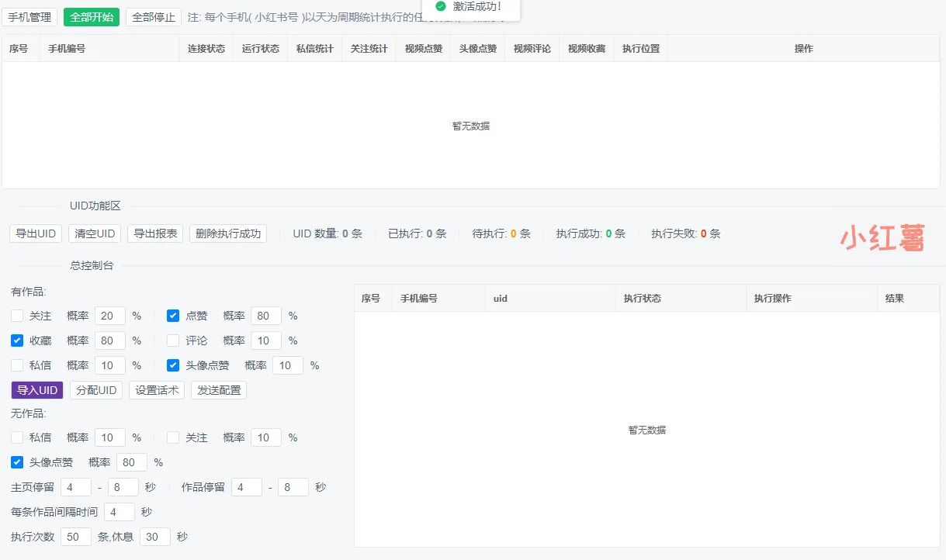946x560 pixels.
Task: Click 连接状态 column header
Action: (206, 48)
